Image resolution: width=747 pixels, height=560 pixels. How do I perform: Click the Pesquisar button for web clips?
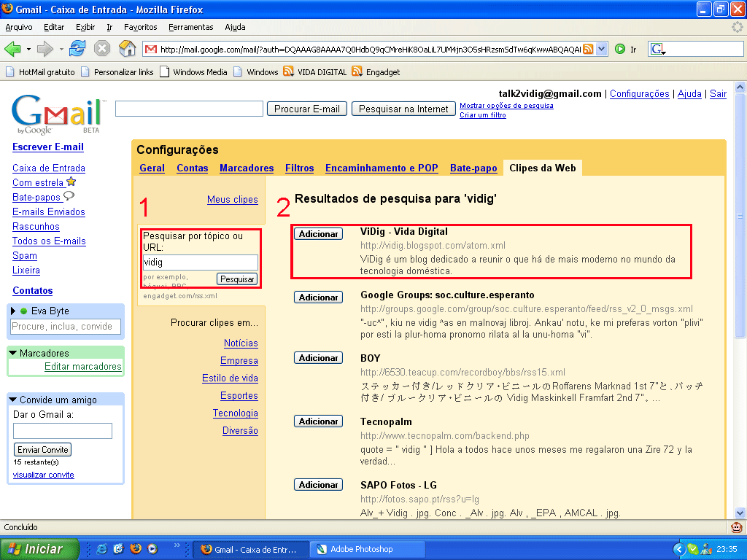tap(237, 279)
